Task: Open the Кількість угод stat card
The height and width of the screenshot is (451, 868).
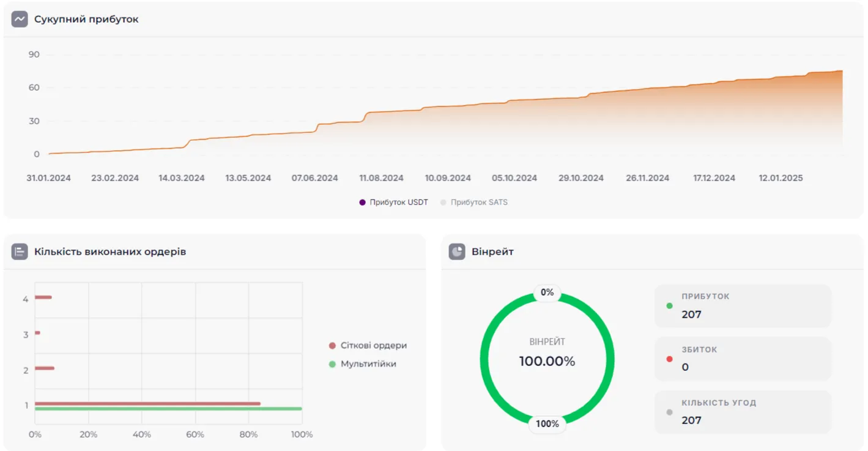Action: pos(743,412)
